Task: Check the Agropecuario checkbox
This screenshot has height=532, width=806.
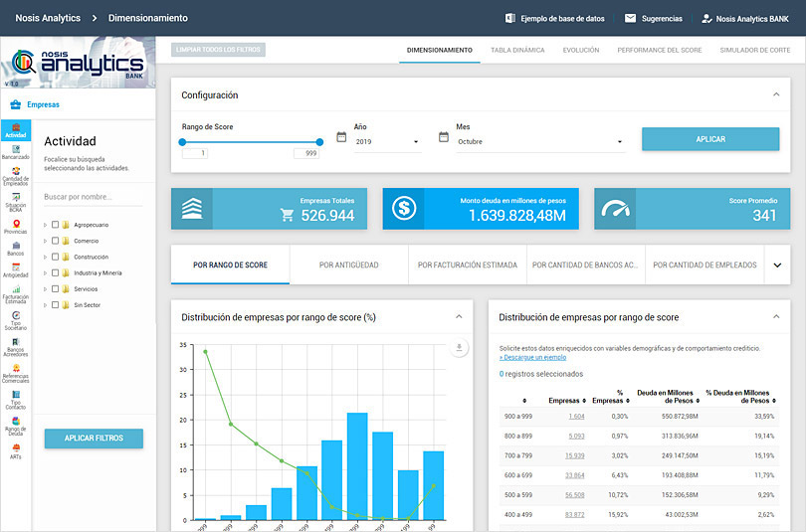Action: click(55, 225)
